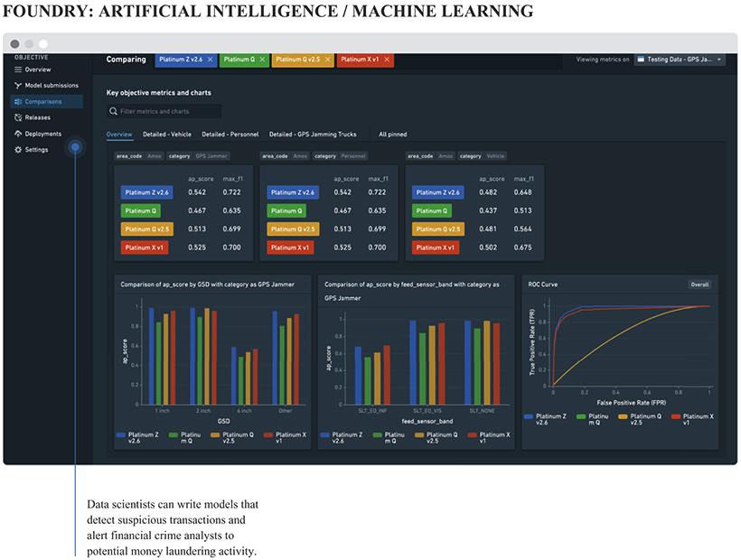This screenshot has width=741, height=560.
Task: Open the Overview sidebar icon
Action: click(x=18, y=70)
